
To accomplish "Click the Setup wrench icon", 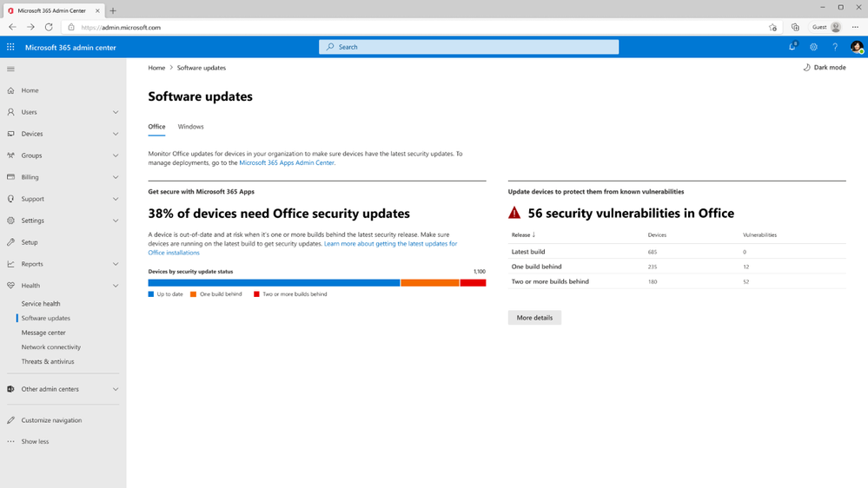I will tap(10, 241).
